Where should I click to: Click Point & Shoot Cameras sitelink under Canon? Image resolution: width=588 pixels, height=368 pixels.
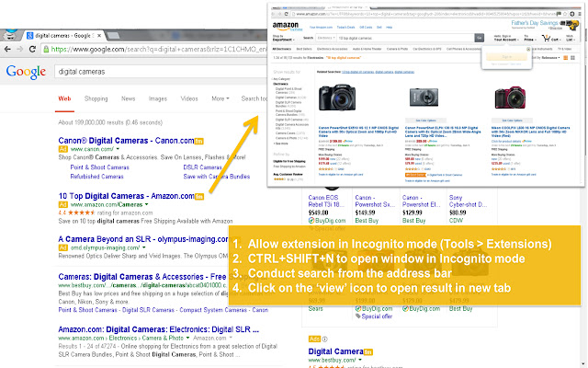100,167
